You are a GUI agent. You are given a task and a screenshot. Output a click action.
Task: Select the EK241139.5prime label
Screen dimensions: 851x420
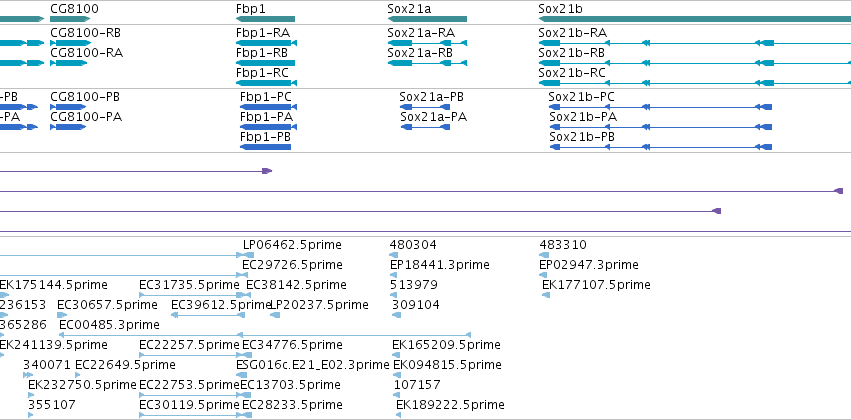pyautogui.click(x=53, y=345)
